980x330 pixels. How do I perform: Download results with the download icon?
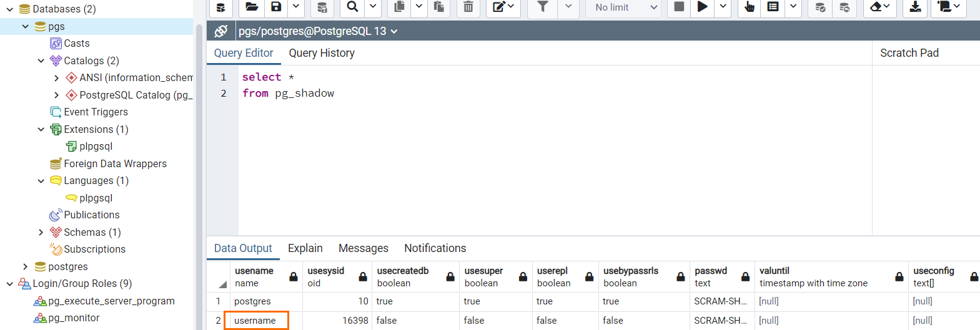[915, 7]
